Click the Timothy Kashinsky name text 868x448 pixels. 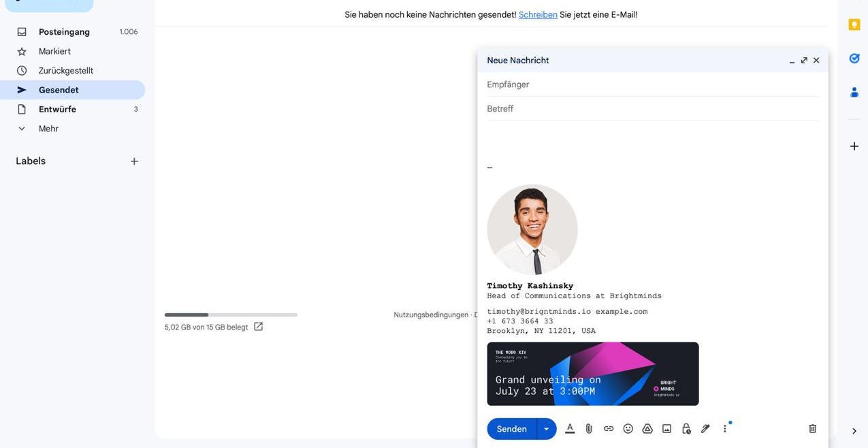(530, 286)
